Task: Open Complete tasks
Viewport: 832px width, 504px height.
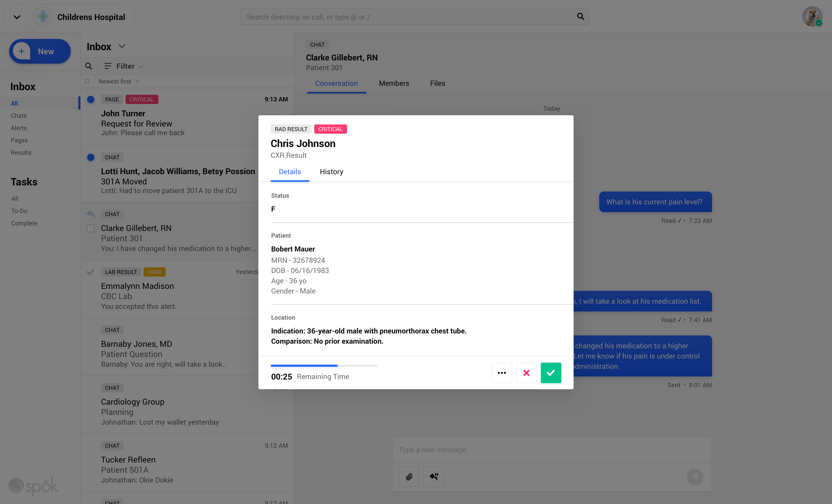Action: coord(24,223)
